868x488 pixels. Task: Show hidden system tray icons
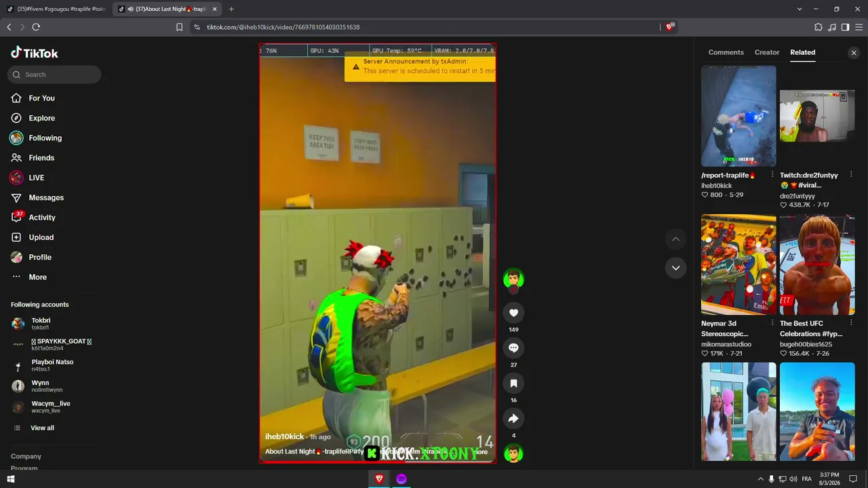point(760,479)
